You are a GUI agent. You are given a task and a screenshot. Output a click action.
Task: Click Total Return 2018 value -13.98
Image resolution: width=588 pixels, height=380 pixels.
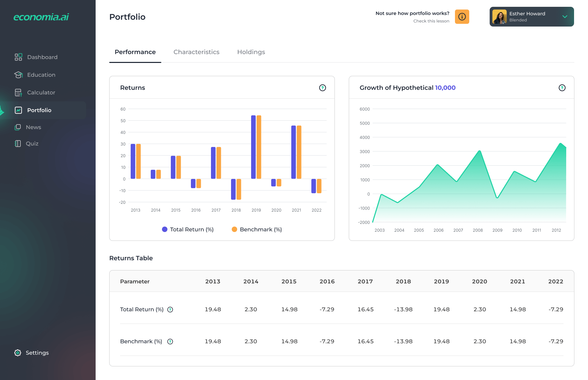403,310
